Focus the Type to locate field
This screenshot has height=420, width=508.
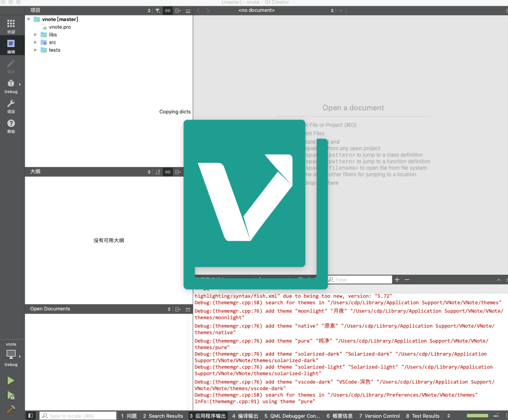click(78, 416)
